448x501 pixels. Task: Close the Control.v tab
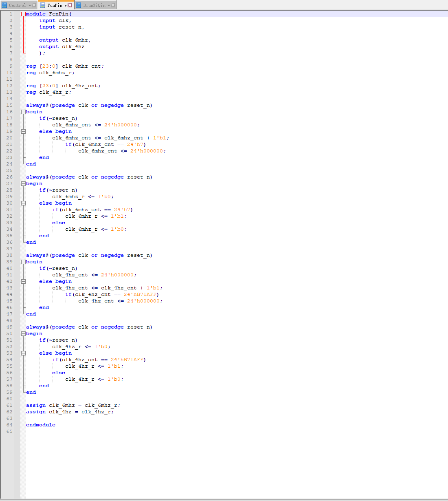click(34, 5)
